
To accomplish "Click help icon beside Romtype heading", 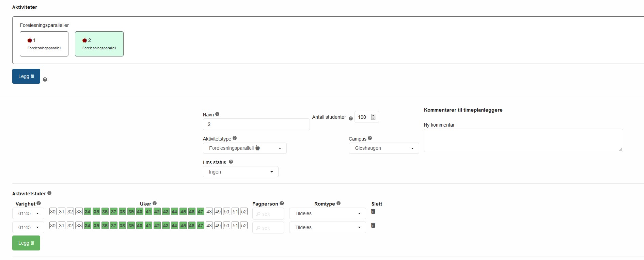I will coord(339,203).
